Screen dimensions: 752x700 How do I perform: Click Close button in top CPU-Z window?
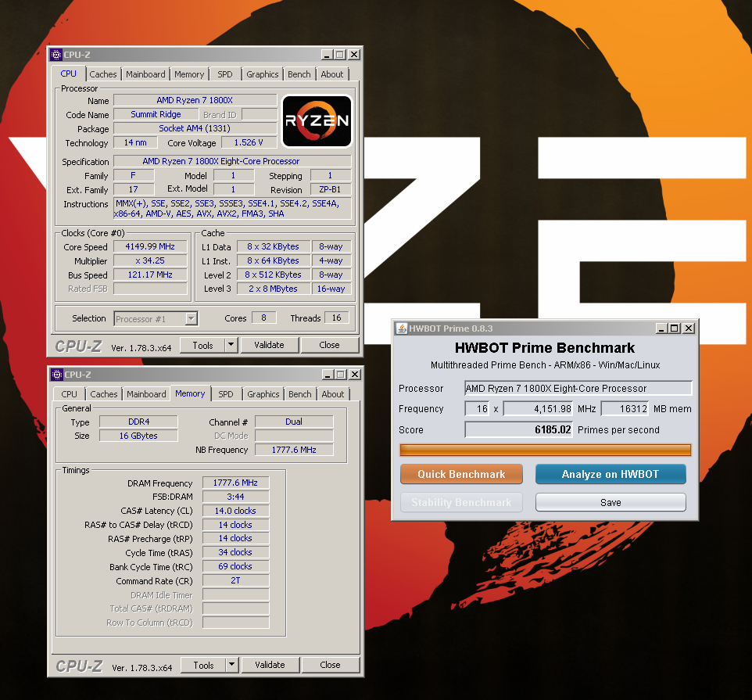(329, 345)
